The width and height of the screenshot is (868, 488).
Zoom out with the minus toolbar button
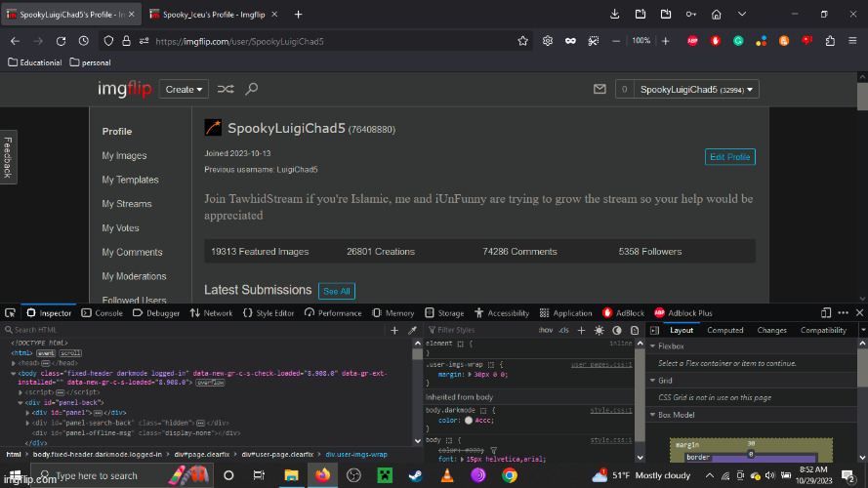click(x=615, y=41)
